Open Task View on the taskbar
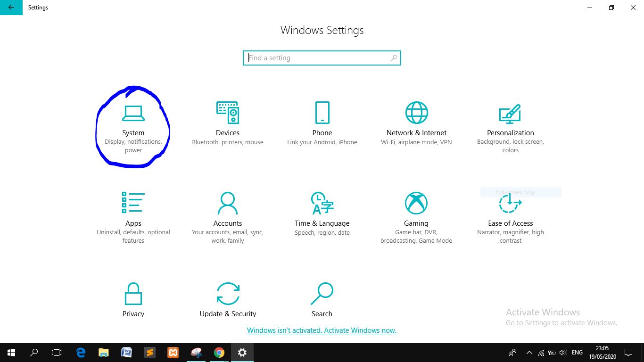This screenshot has height=362, width=644. 57,352
